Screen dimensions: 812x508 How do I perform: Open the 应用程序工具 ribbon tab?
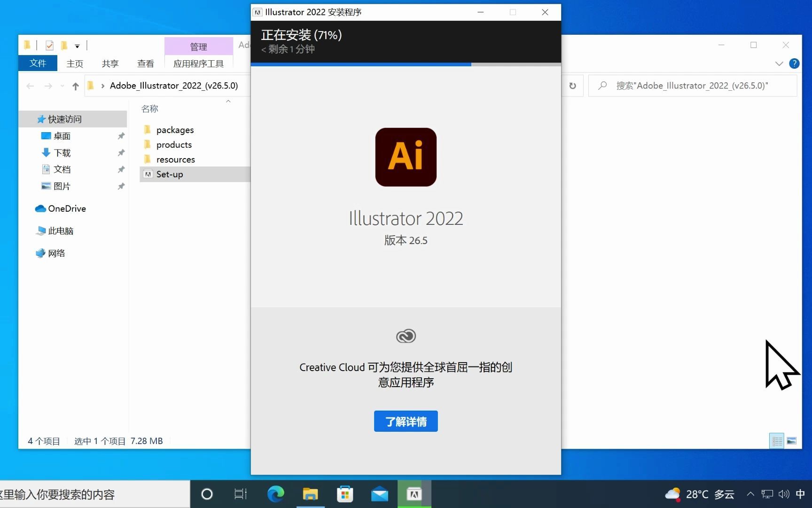click(198, 63)
